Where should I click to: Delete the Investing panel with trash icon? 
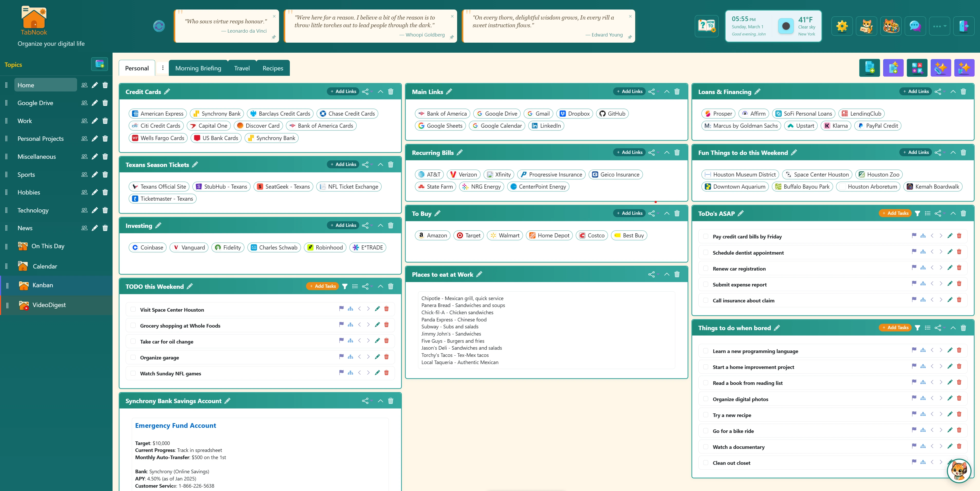[x=391, y=226]
